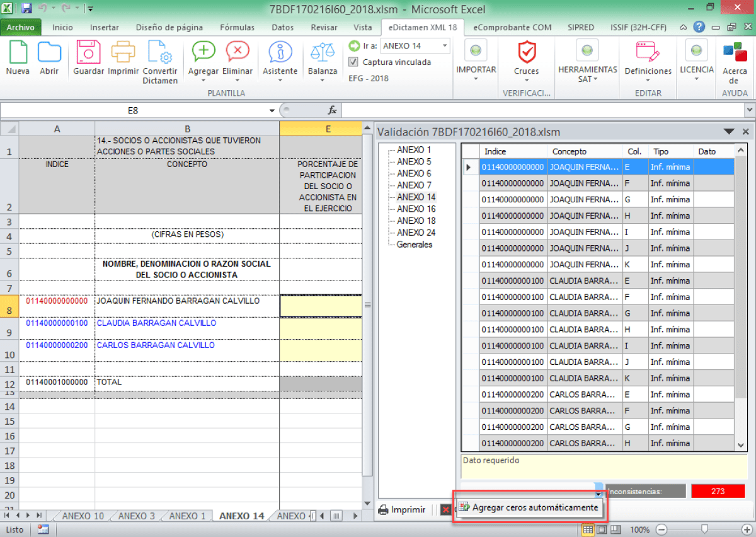The image size is (756, 537).
Task: Select ANEXO 5 in validation tree
Action: [414, 161]
